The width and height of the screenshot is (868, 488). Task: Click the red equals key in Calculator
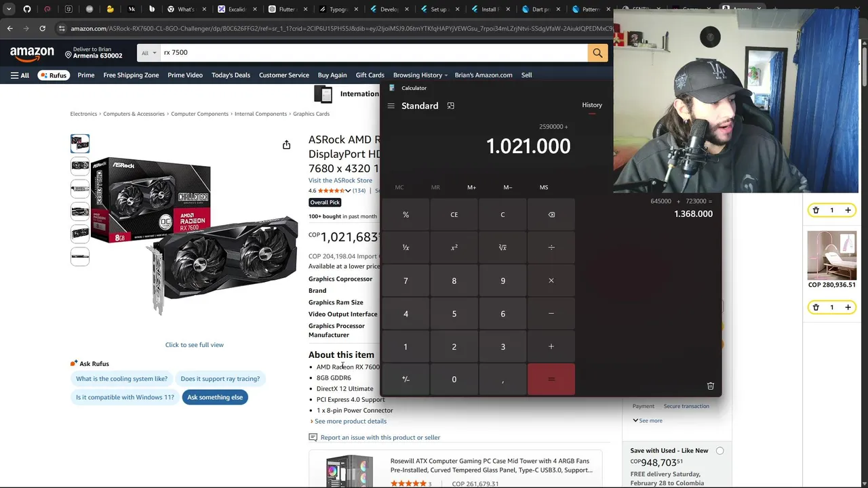pos(551,380)
